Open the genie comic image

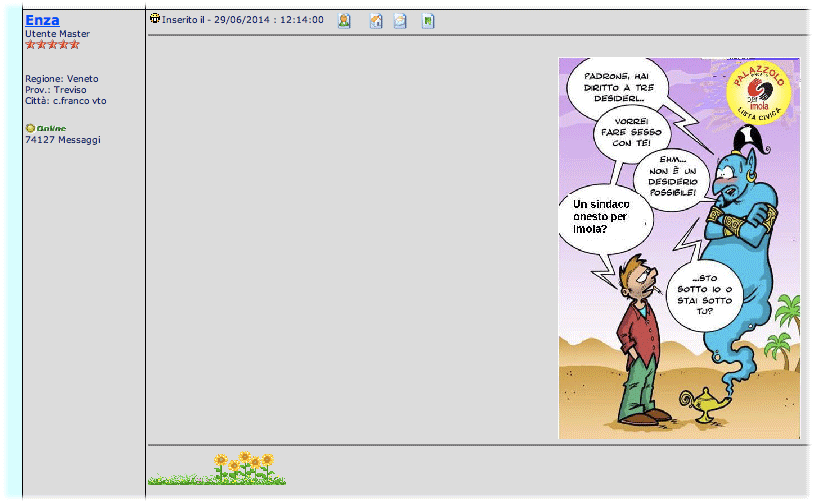click(679, 248)
